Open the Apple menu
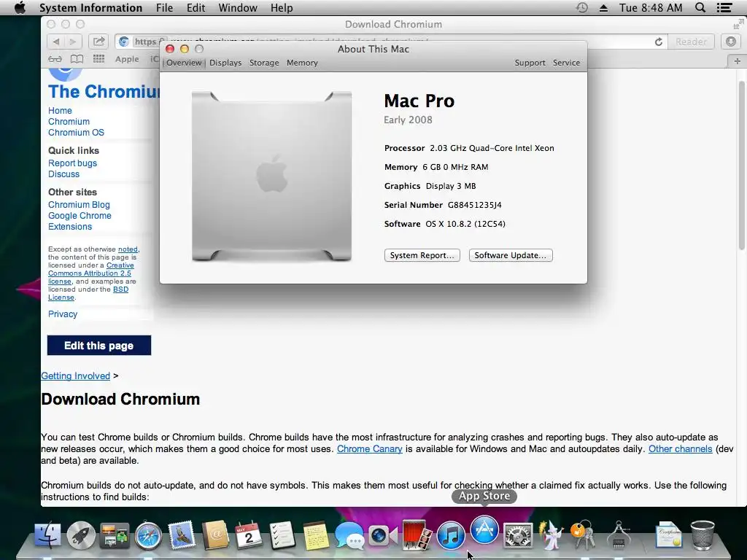Image resolution: width=747 pixels, height=560 pixels. coord(20,8)
